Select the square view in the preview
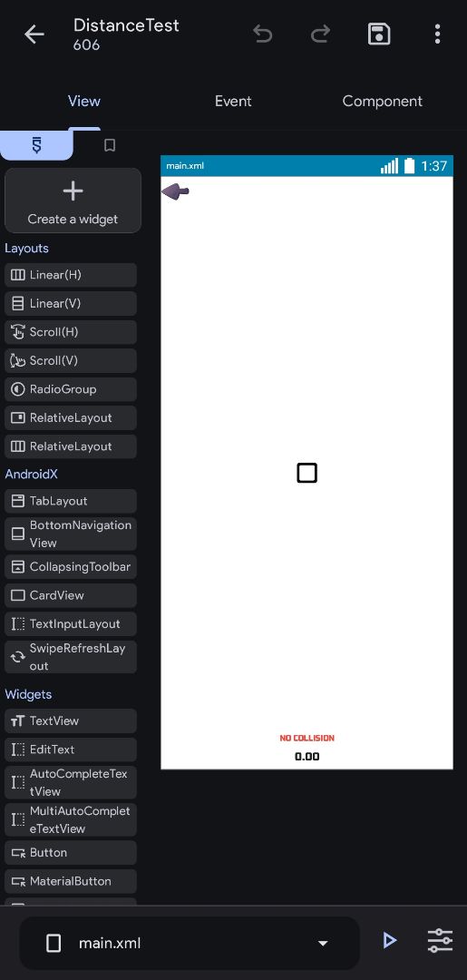Viewport: 467px width, 980px height. click(x=306, y=473)
